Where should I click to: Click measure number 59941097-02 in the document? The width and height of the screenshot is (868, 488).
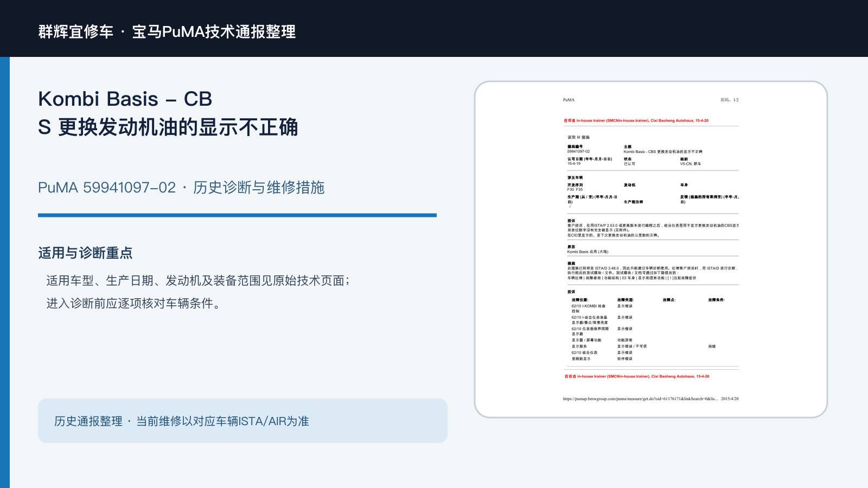pyautogui.click(x=579, y=152)
